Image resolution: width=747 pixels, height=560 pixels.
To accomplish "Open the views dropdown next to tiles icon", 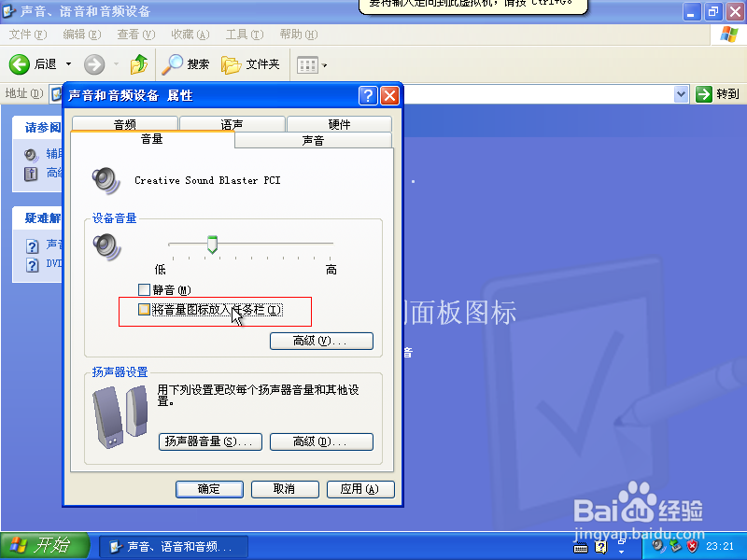I will pyautogui.click(x=326, y=64).
